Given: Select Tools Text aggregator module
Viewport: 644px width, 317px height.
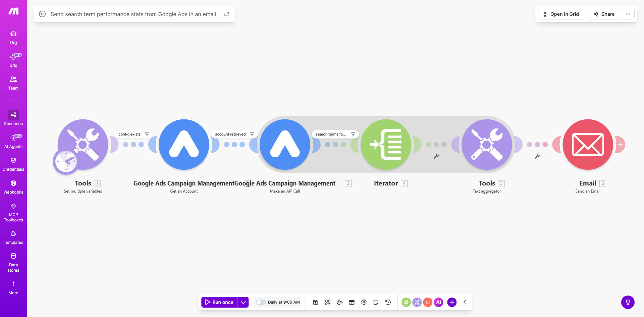Looking at the screenshot, I should 487,144.
